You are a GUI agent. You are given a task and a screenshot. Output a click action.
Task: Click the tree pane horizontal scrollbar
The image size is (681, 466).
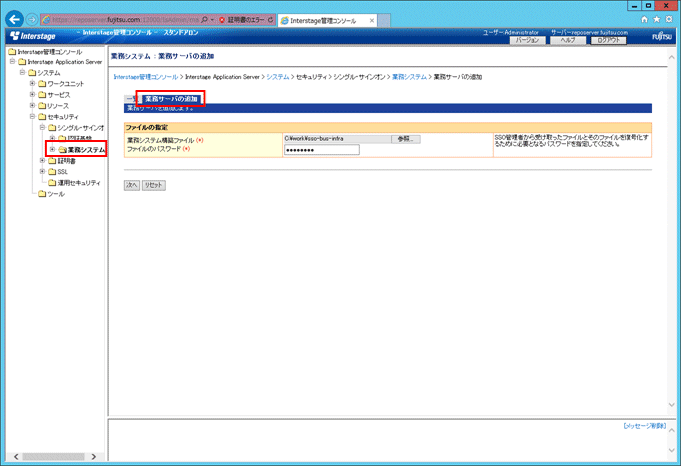[x=54, y=456]
